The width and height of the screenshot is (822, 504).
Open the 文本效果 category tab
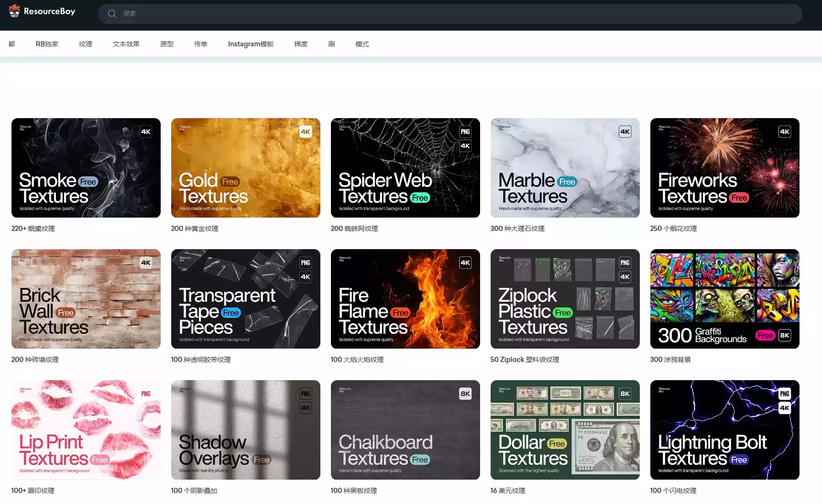[126, 44]
